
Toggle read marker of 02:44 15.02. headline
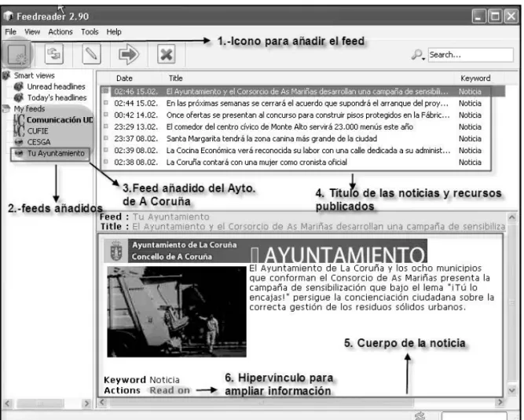[x=105, y=103]
